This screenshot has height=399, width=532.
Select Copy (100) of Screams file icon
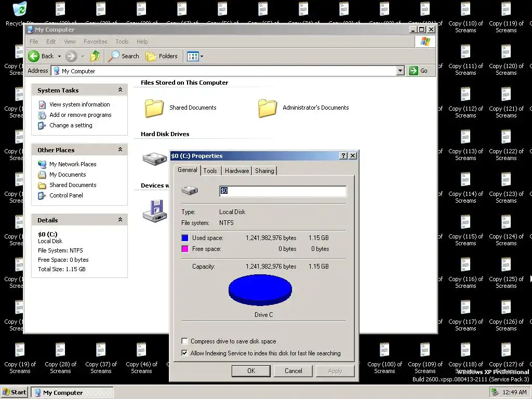tap(384, 350)
